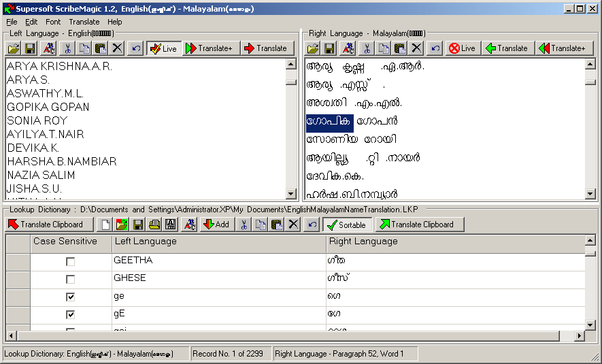
Task: Check Case Sensitive for GEETHA row
Action: coord(70,262)
